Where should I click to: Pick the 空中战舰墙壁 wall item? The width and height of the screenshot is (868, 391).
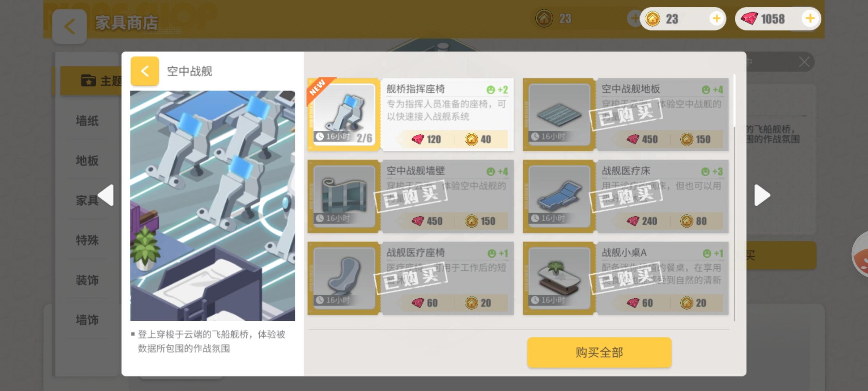pyautogui.click(x=411, y=197)
